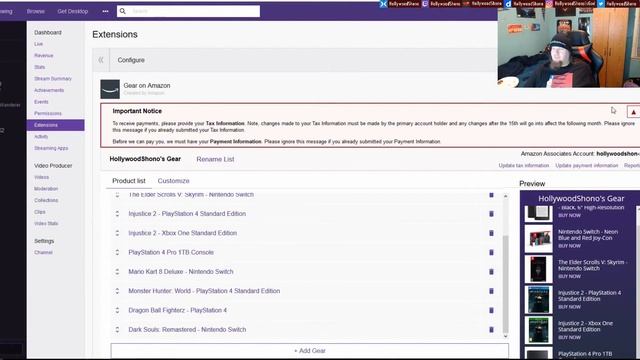This screenshot has width=640, height=360.
Task: Delete Injustice 2 PlayStation 4 Standard Edition item
Action: click(x=491, y=214)
